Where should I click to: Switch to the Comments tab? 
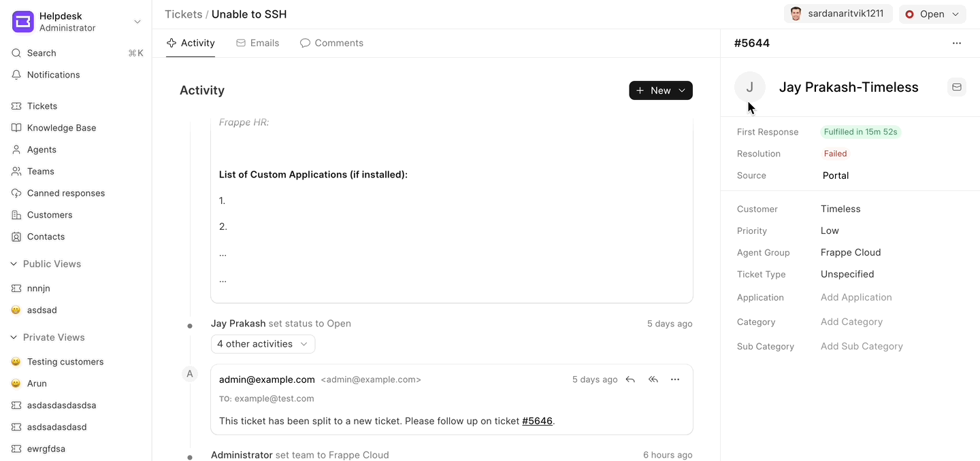point(331,43)
